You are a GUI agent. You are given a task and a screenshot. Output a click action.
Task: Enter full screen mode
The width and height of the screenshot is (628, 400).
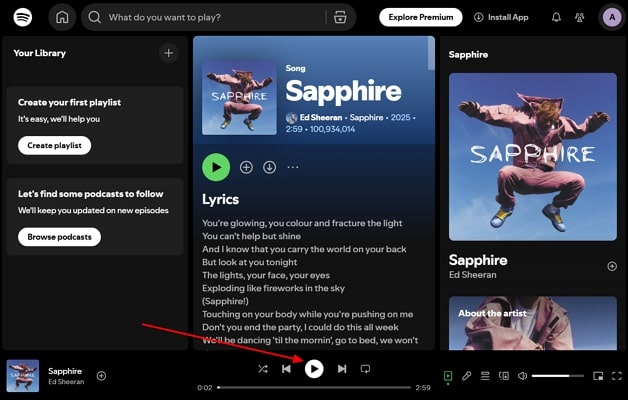coord(617,376)
